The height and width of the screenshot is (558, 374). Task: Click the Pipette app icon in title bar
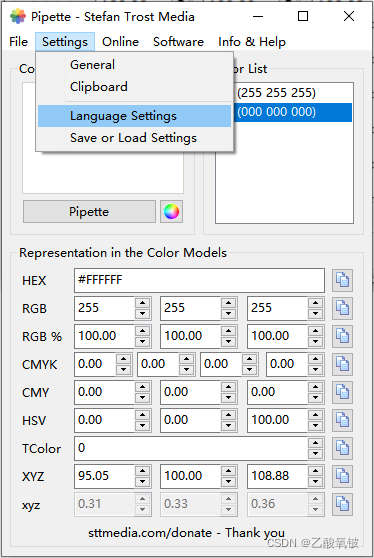tap(18, 16)
